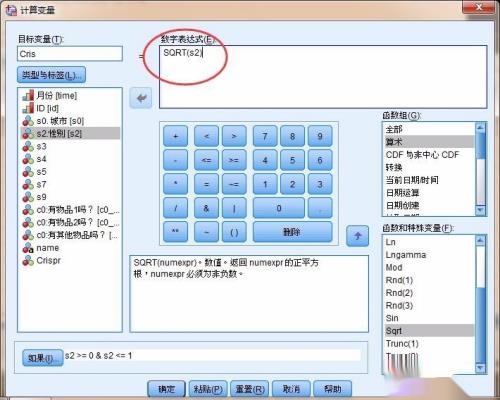The height and width of the screenshot is (400, 500).
Task: Select variable s9 in the list
Action: pyautogui.click(x=70, y=197)
